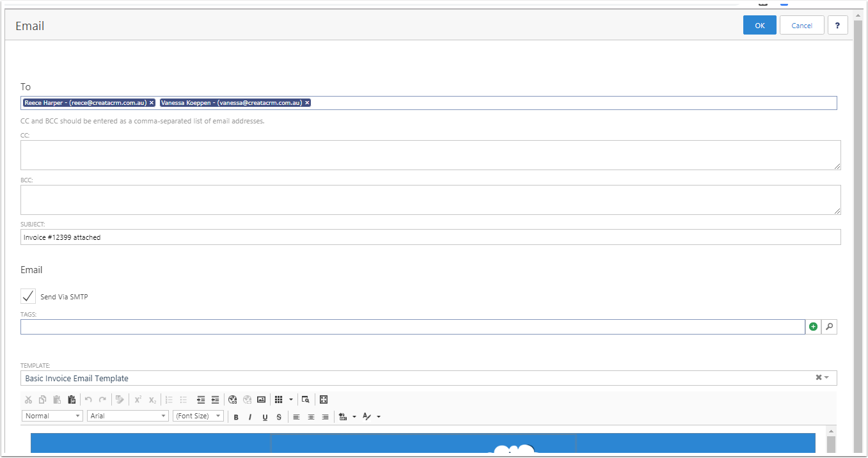This screenshot has width=868, height=458.
Task: Insert a numbered list
Action: [169, 400]
